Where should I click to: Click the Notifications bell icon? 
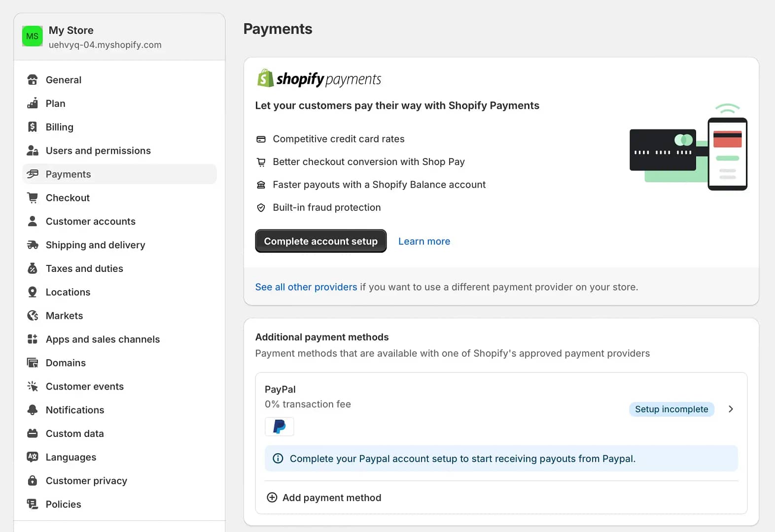point(33,410)
